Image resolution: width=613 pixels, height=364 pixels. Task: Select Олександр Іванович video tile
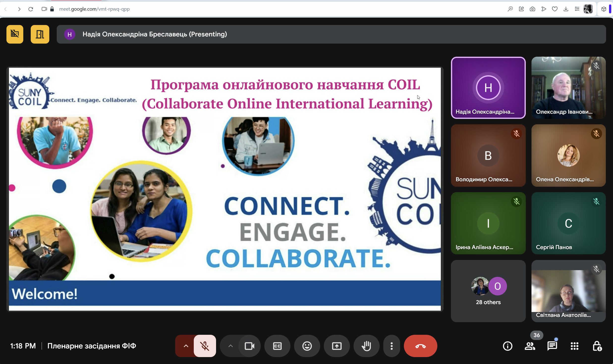click(568, 88)
